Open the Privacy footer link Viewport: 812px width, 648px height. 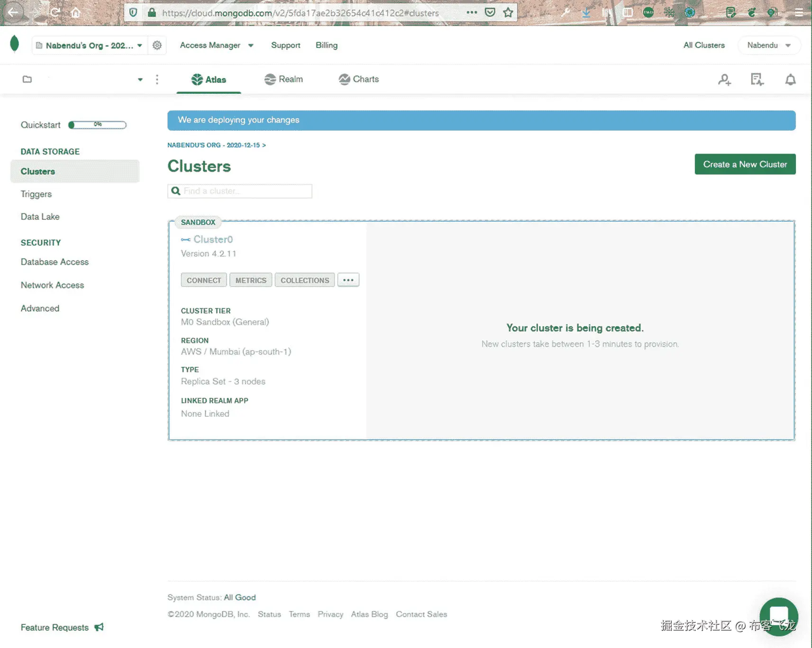[x=330, y=614]
